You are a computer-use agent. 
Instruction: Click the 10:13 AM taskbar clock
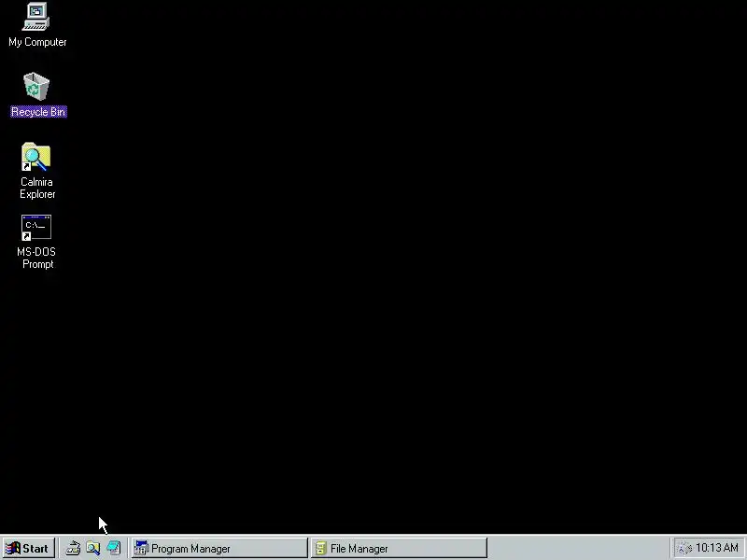pos(716,548)
